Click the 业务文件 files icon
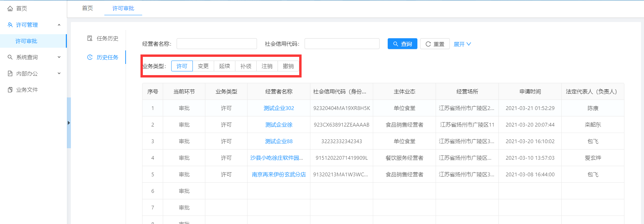This screenshot has height=224, width=644. tap(10, 90)
